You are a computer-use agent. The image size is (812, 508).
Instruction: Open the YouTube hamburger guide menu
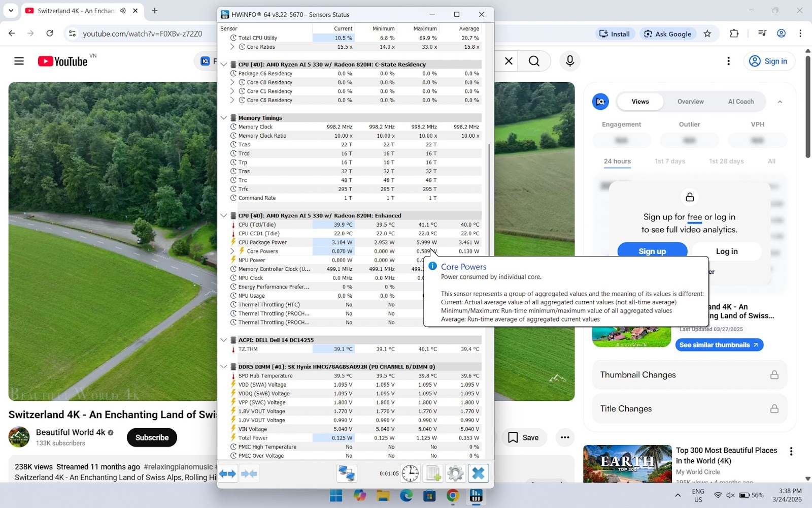[x=19, y=61]
